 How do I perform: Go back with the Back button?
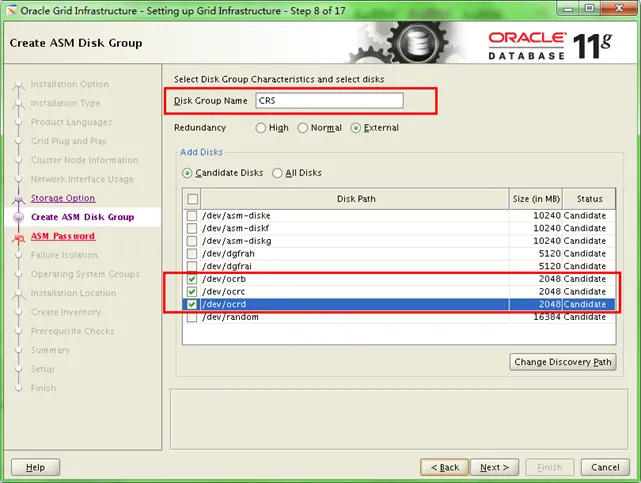(x=444, y=467)
